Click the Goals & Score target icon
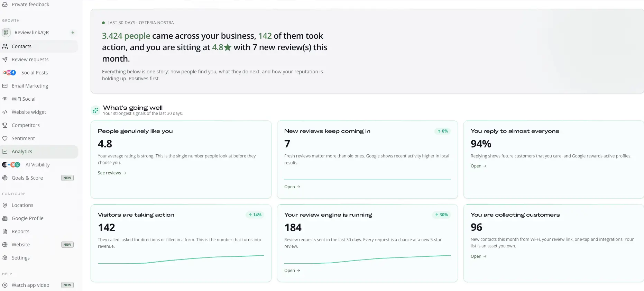644x291 pixels. tap(5, 178)
